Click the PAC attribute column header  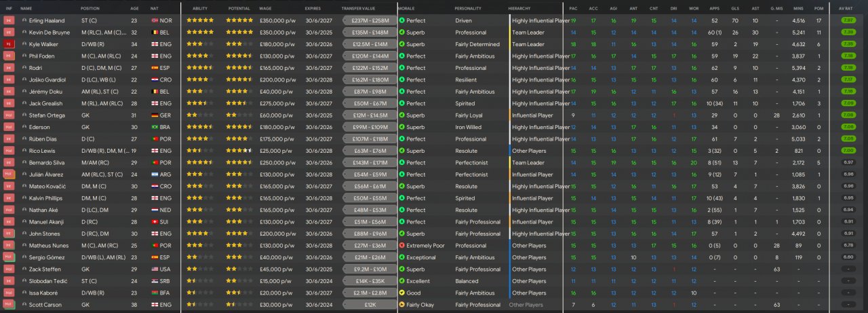[573, 8]
